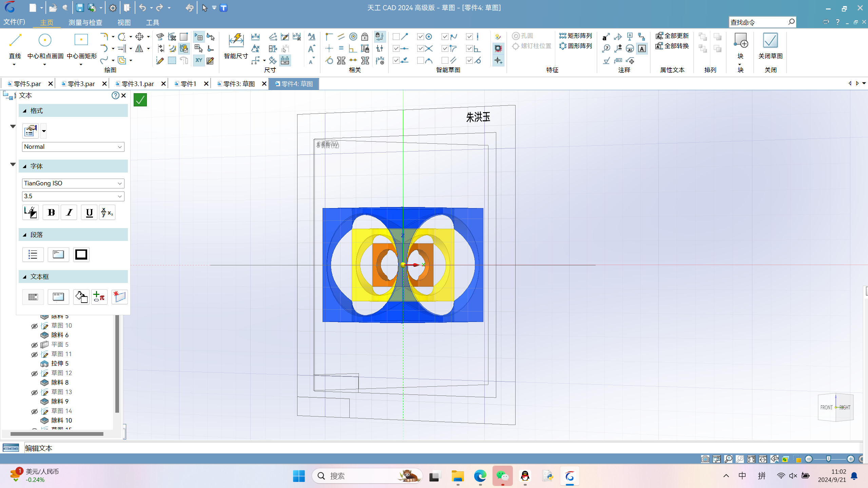Toggle the intersection (X) snap checkbox

[420, 48]
